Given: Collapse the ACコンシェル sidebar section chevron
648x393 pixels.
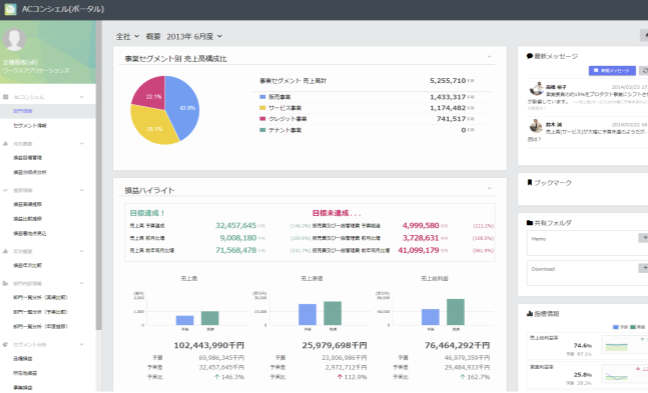Looking at the screenshot, I should [x=81, y=97].
